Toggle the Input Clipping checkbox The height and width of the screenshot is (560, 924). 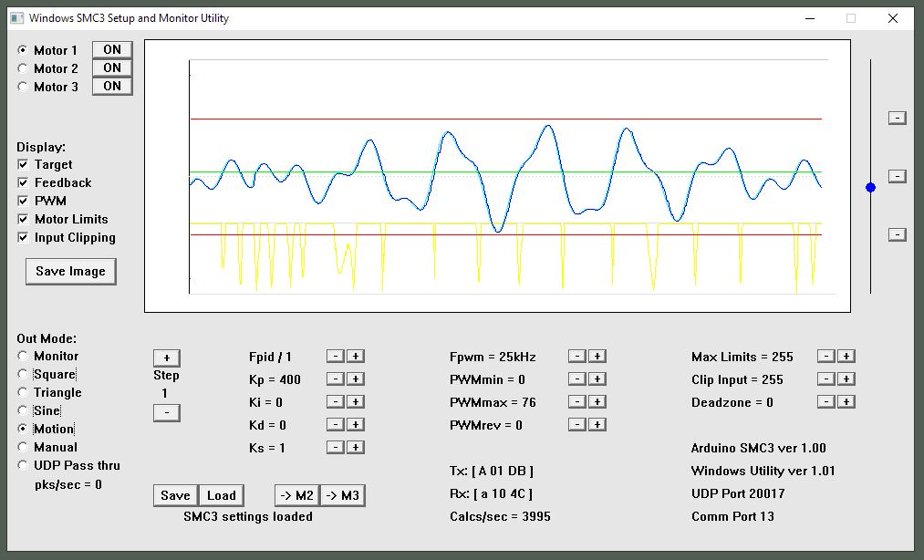tap(23, 237)
